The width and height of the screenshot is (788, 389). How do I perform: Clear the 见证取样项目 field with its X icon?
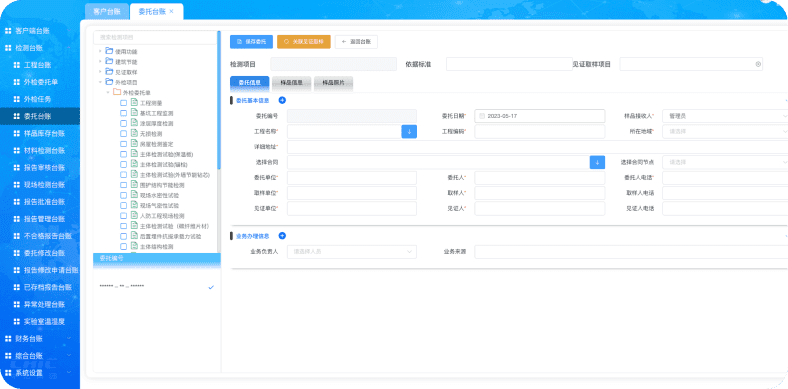[x=758, y=64]
